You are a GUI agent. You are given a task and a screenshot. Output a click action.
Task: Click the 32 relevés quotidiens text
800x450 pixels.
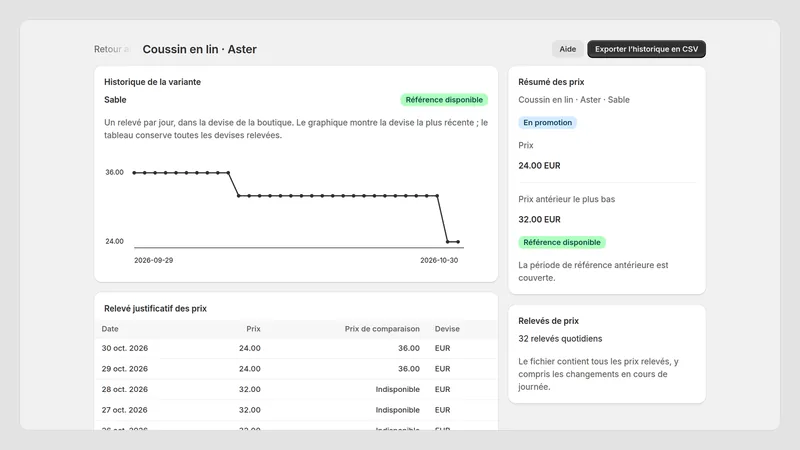pos(560,338)
